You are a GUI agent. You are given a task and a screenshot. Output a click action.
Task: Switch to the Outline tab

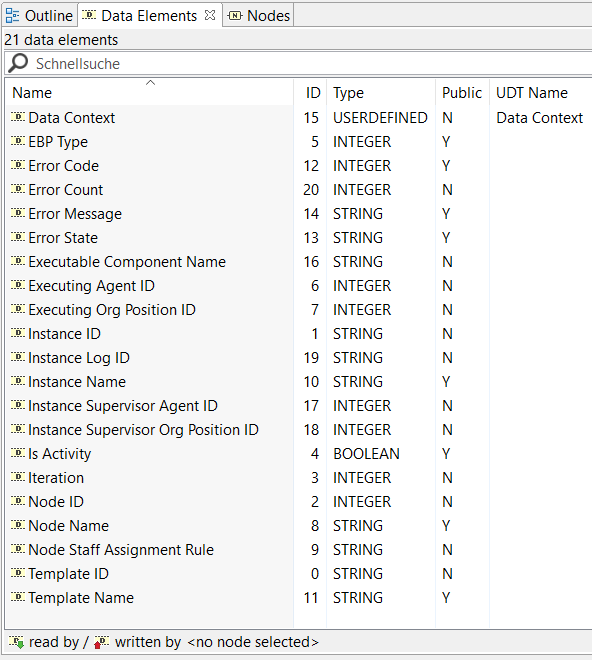point(39,16)
